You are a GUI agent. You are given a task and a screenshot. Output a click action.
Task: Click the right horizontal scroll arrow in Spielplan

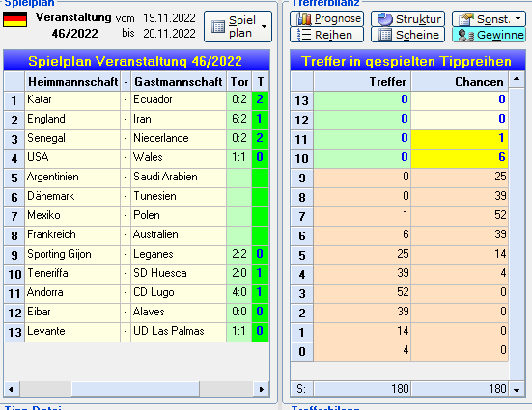pyautogui.click(x=262, y=389)
